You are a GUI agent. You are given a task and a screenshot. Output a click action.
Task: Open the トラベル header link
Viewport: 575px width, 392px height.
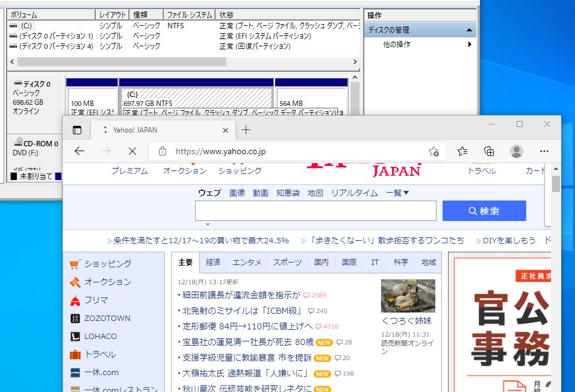pyautogui.click(x=482, y=171)
